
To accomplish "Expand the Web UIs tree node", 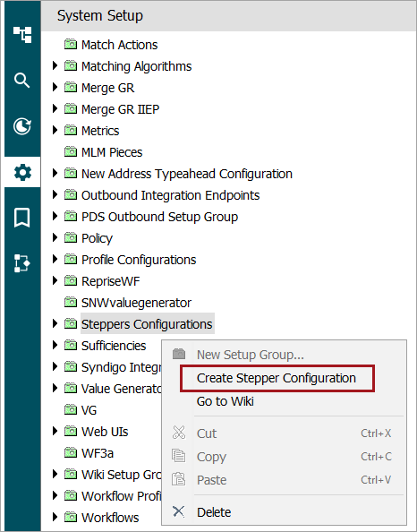I will pos(55,431).
